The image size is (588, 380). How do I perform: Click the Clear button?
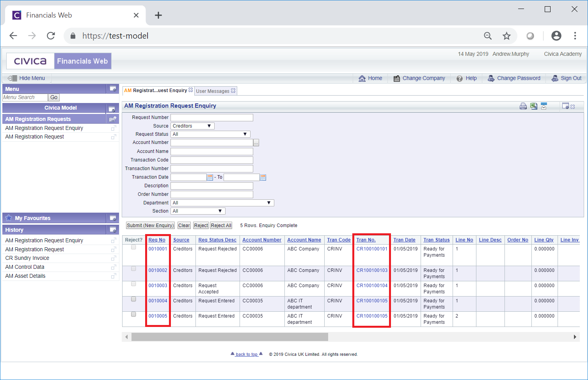point(184,226)
